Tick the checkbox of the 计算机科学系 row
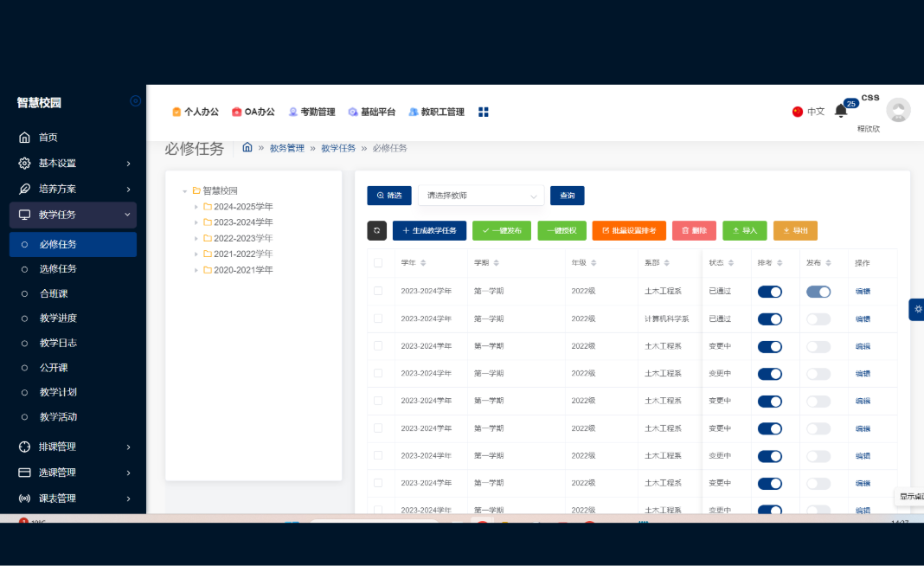Image resolution: width=924 pixels, height=566 pixels. (378, 318)
